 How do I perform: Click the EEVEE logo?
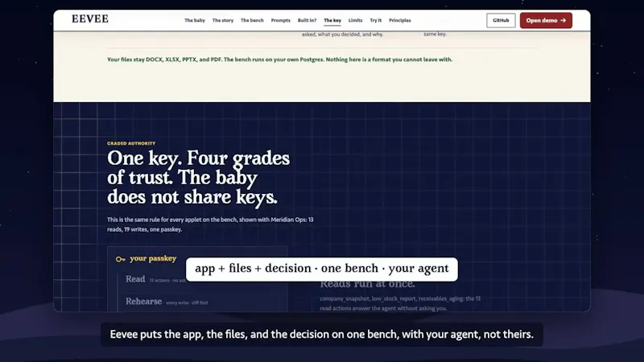[90, 19]
